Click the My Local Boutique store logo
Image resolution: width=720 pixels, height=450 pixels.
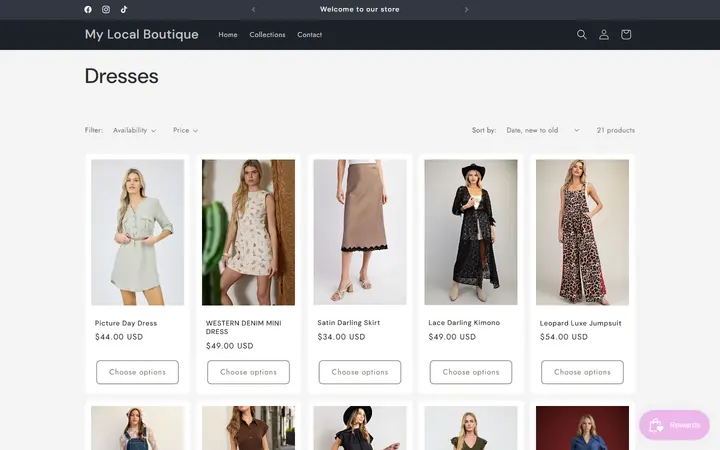(141, 34)
